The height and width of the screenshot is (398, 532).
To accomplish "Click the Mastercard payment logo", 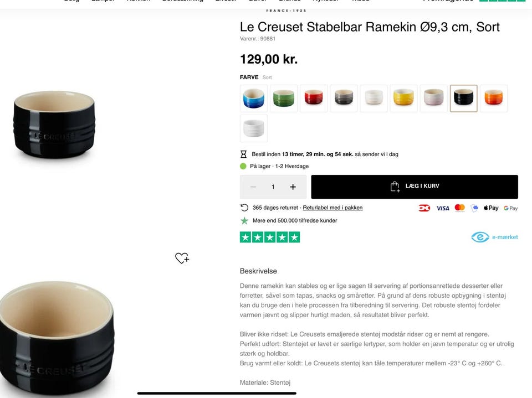I will [460, 208].
